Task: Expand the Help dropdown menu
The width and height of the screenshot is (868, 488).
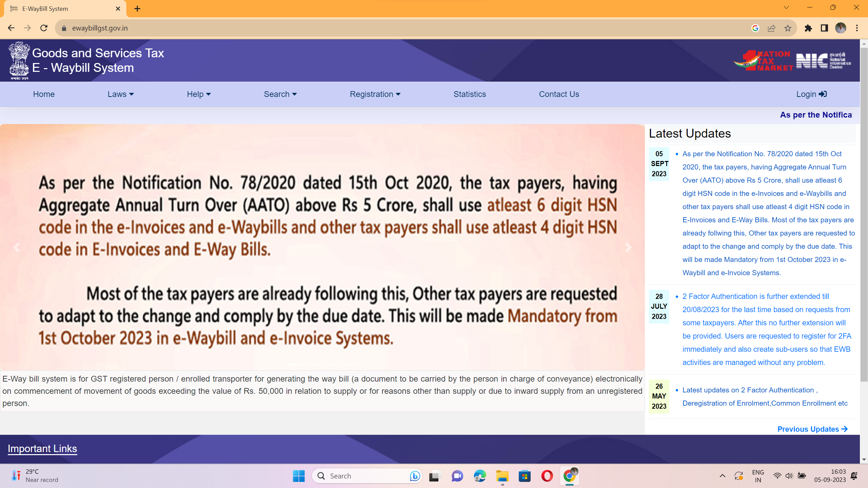Action: [199, 94]
